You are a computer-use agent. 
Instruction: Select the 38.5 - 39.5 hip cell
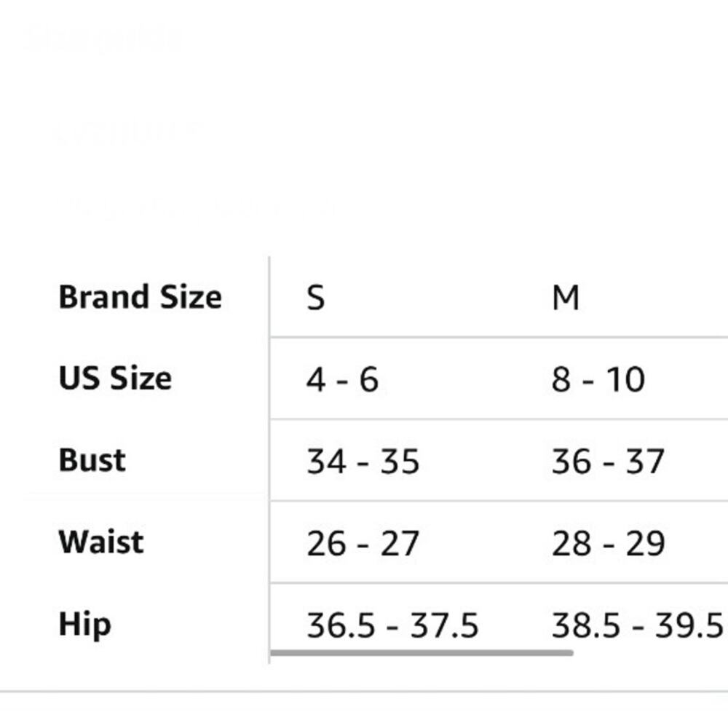(638, 625)
